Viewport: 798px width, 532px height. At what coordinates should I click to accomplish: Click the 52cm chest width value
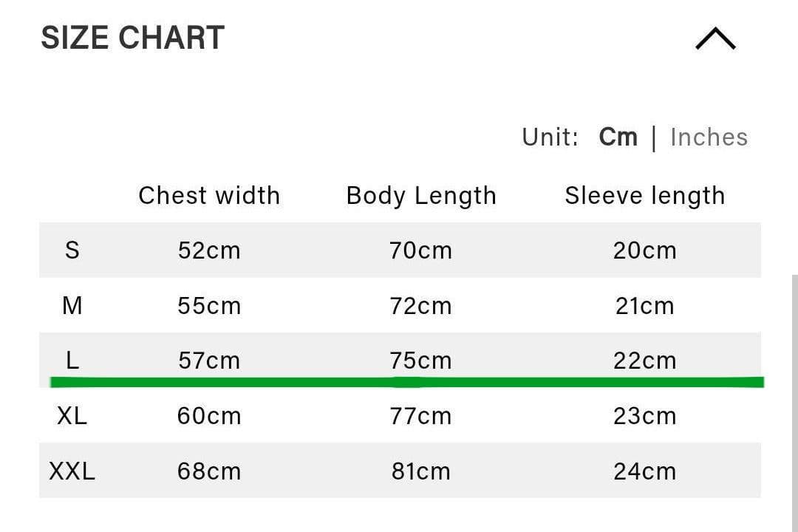click(x=209, y=250)
